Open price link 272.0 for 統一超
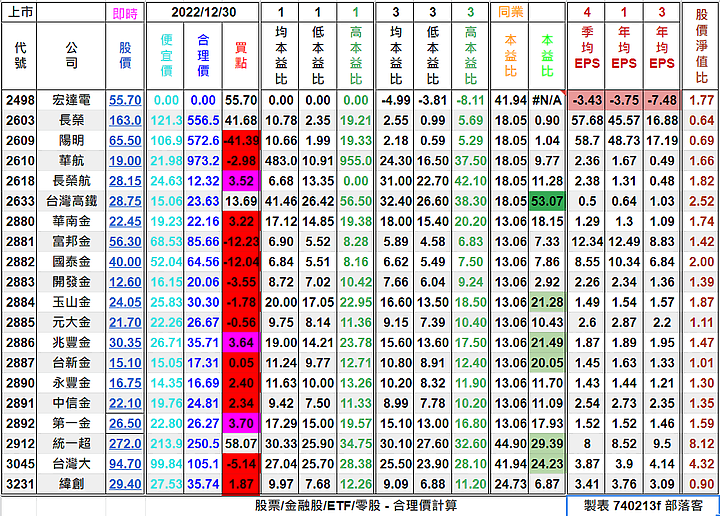This screenshot has height=516, width=720. (x=125, y=443)
